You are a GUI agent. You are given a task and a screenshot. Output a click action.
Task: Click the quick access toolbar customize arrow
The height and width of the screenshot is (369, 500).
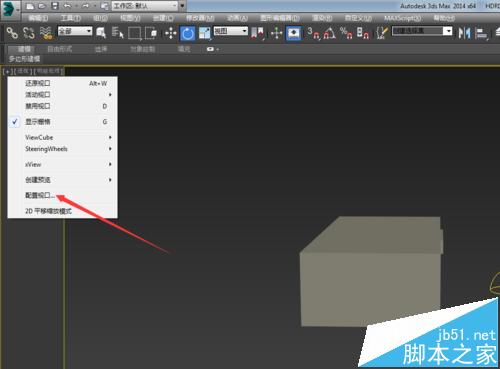(x=182, y=6)
